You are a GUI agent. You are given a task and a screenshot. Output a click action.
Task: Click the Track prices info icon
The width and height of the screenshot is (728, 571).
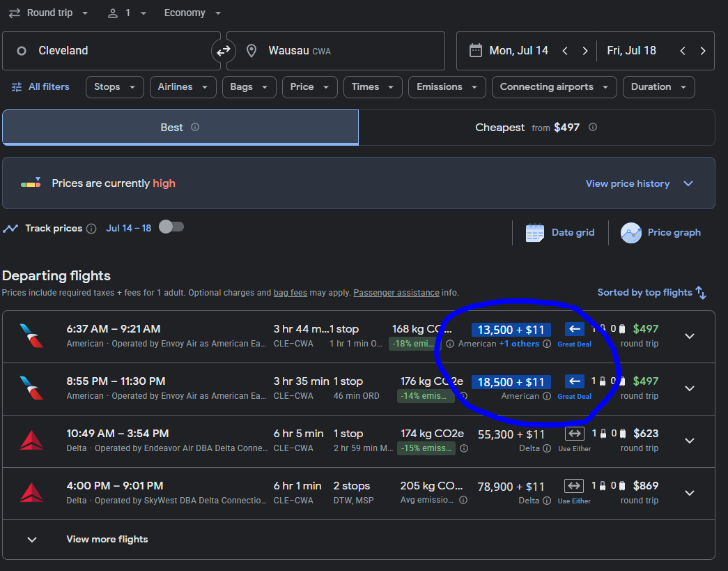(91, 229)
